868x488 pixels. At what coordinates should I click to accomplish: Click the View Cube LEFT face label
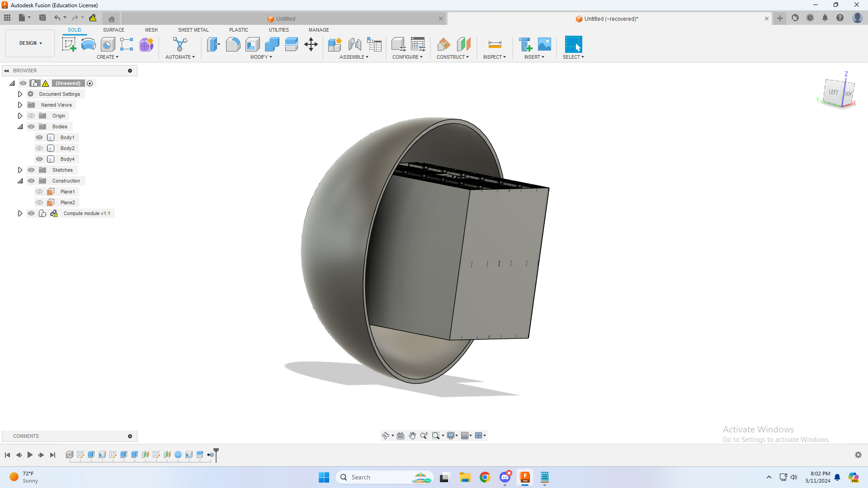[x=834, y=92]
